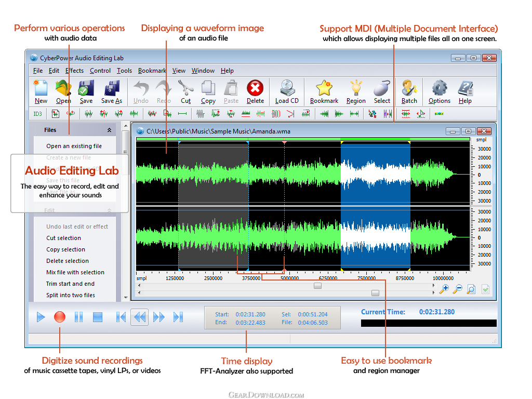Stop playback with the square button
Image resolution: width=532 pixels, height=399 pixels.
click(98, 317)
